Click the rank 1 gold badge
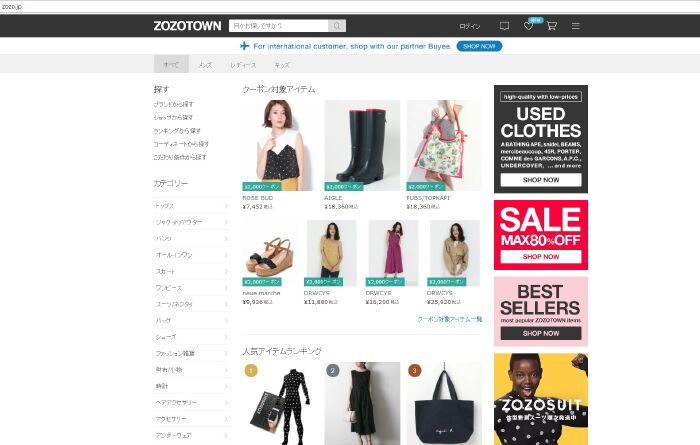This screenshot has width=700, height=445. 251,370
